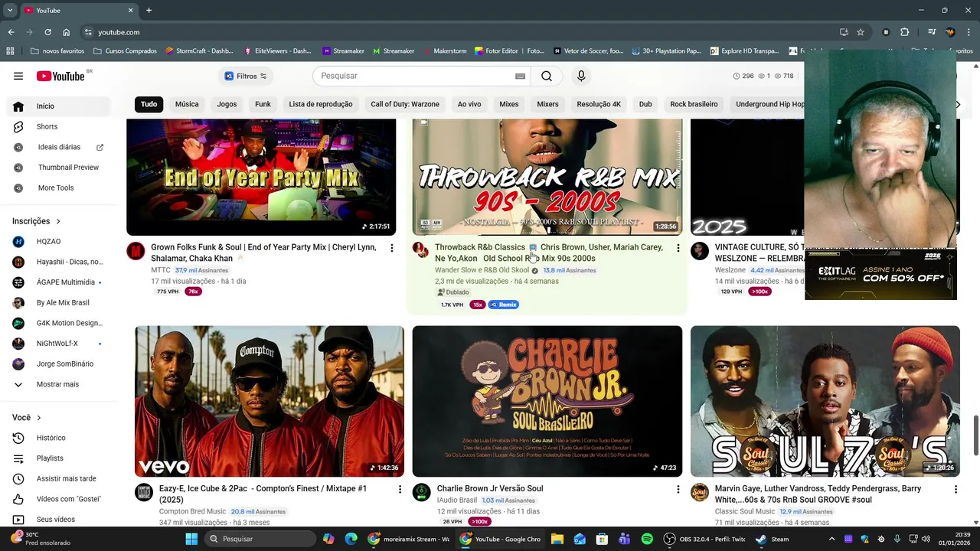Open Eazy-E, Ice Cube & 2Pac thumbnail
The height and width of the screenshot is (551, 980).
coord(269,401)
